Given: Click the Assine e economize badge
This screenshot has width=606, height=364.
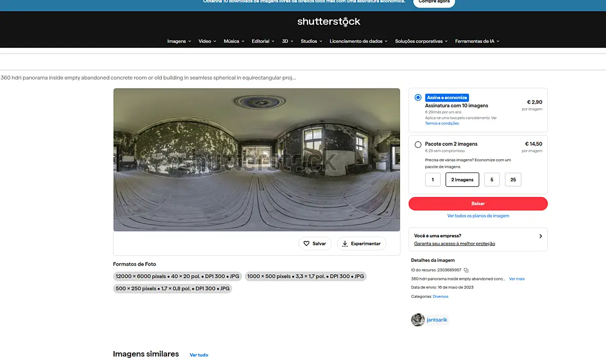Looking at the screenshot, I should [447, 98].
